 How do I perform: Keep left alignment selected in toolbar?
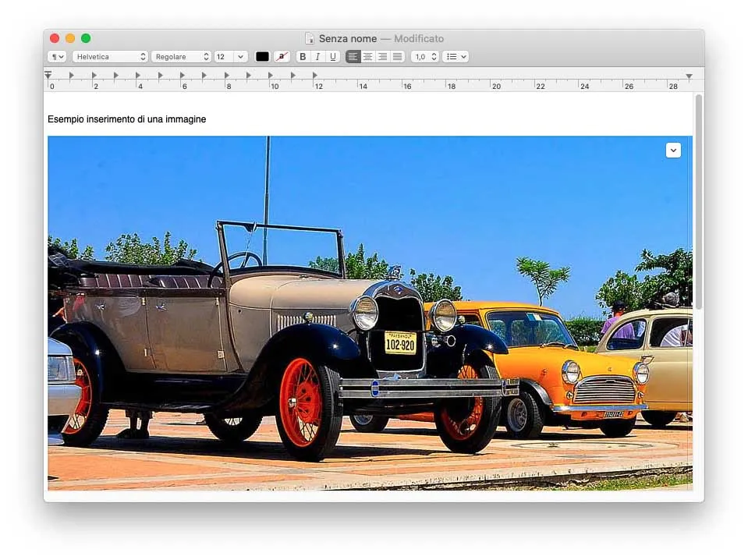pos(353,56)
